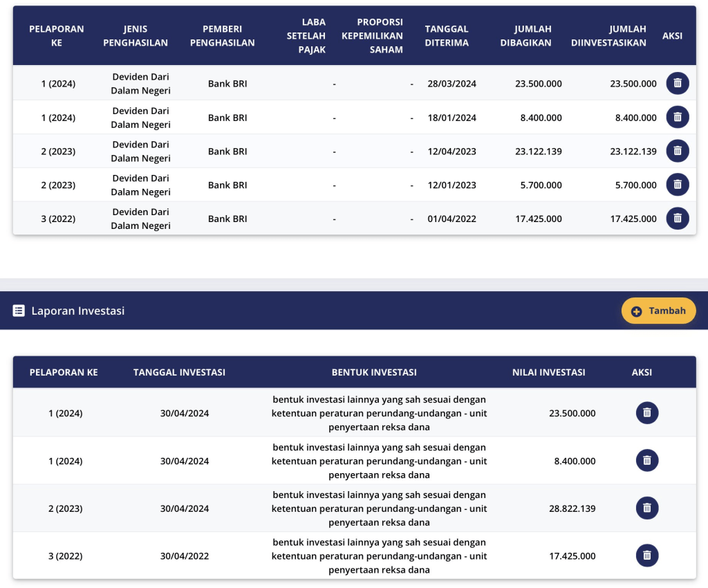Click the Jumlah Dibagikan column header
The height and width of the screenshot is (588, 708).
(x=532, y=36)
